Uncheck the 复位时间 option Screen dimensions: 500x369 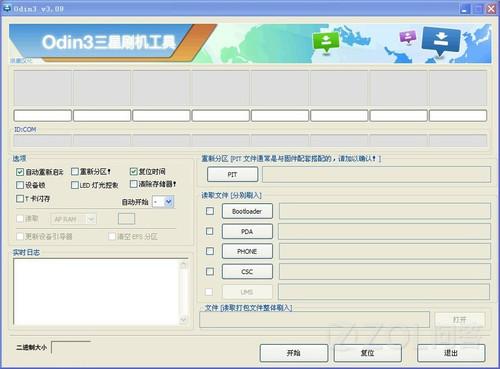point(133,171)
